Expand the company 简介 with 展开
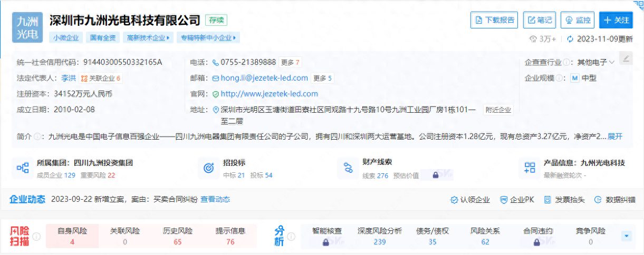This screenshot has height=255, width=644. 615,136
